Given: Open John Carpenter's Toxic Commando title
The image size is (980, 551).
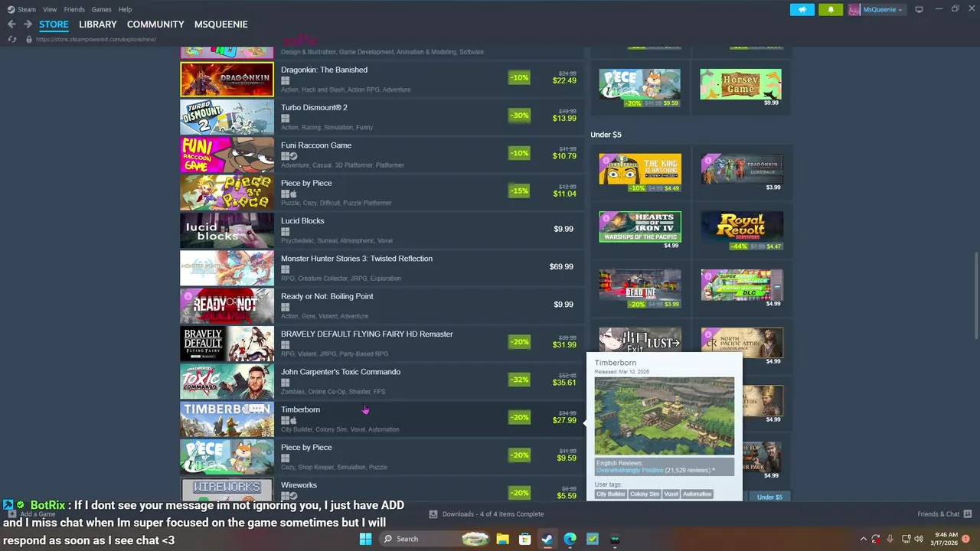Looking at the screenshot, I should (341, 372).
